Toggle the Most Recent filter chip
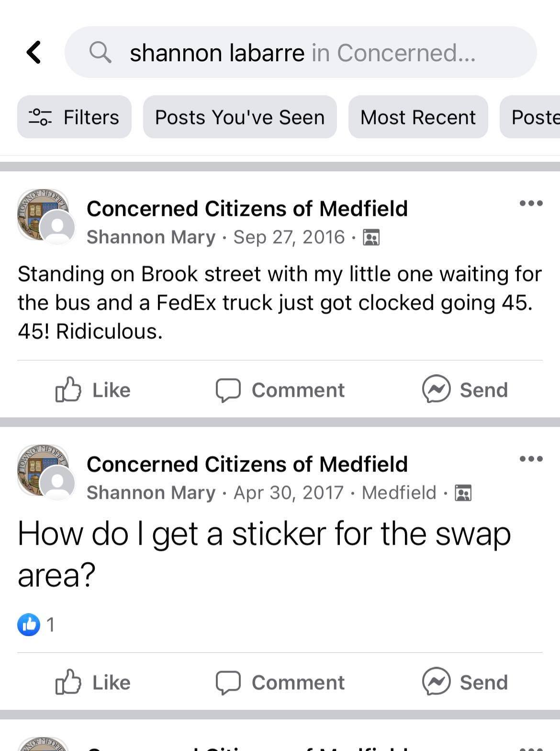Screen dimensions: 560x751 [x=418, y=117]
